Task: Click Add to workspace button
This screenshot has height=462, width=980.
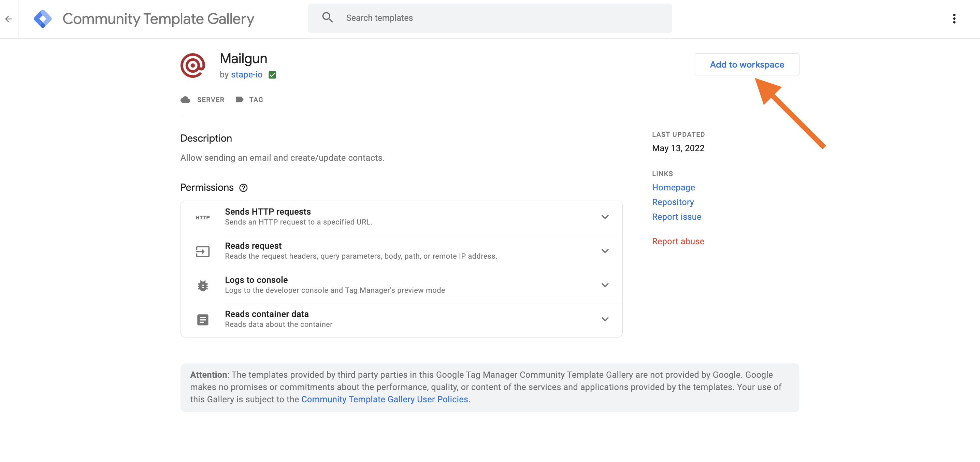Action: (746, 64)
